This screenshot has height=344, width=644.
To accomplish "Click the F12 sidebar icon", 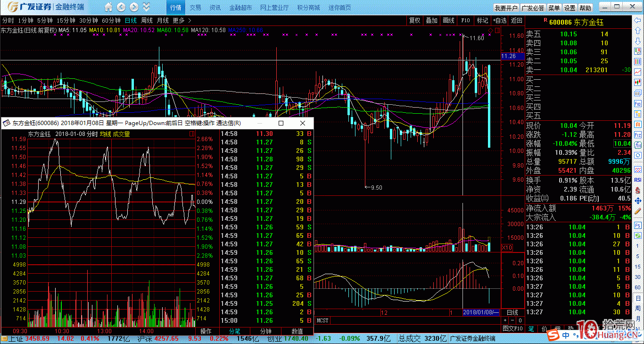I will pyautogui.click(x=637, y=135).
